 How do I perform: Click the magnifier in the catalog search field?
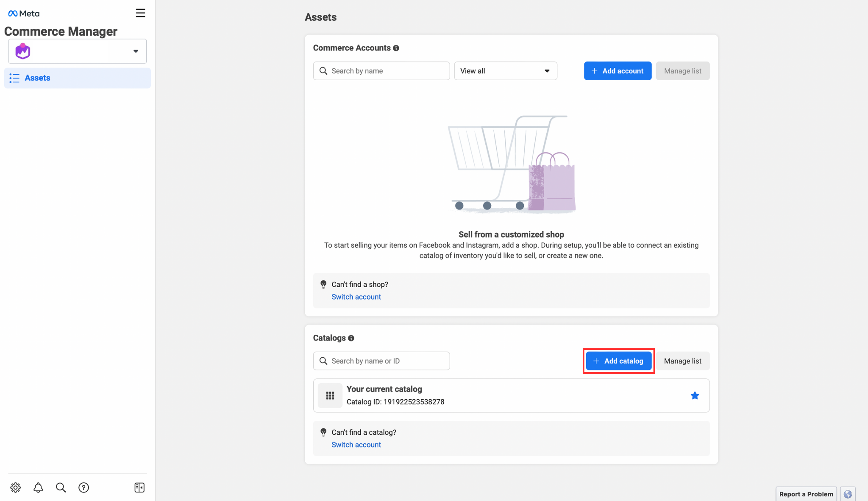[x=323, y=361]
